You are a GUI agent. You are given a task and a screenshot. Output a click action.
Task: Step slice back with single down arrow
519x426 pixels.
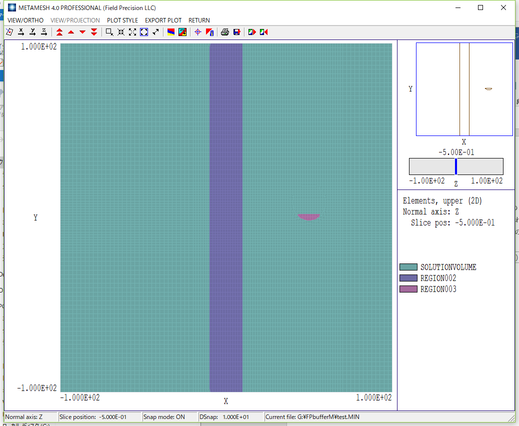[82, 32]
